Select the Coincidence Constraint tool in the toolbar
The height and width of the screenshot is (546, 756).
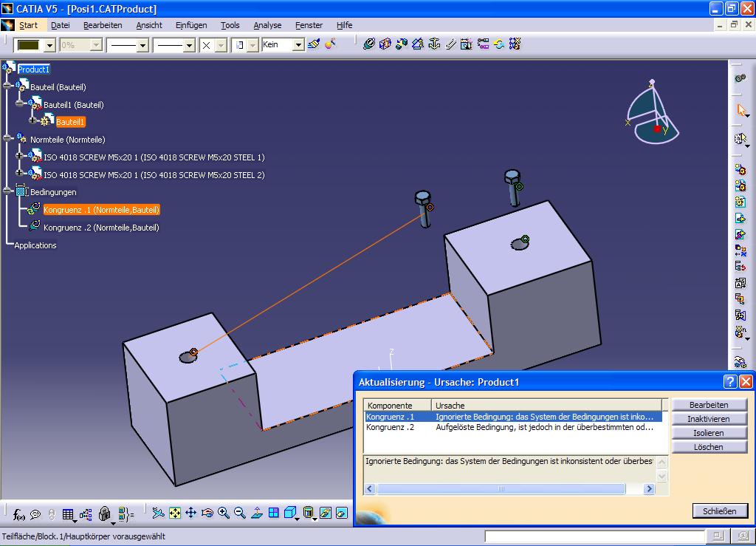(x=369, y=44)
